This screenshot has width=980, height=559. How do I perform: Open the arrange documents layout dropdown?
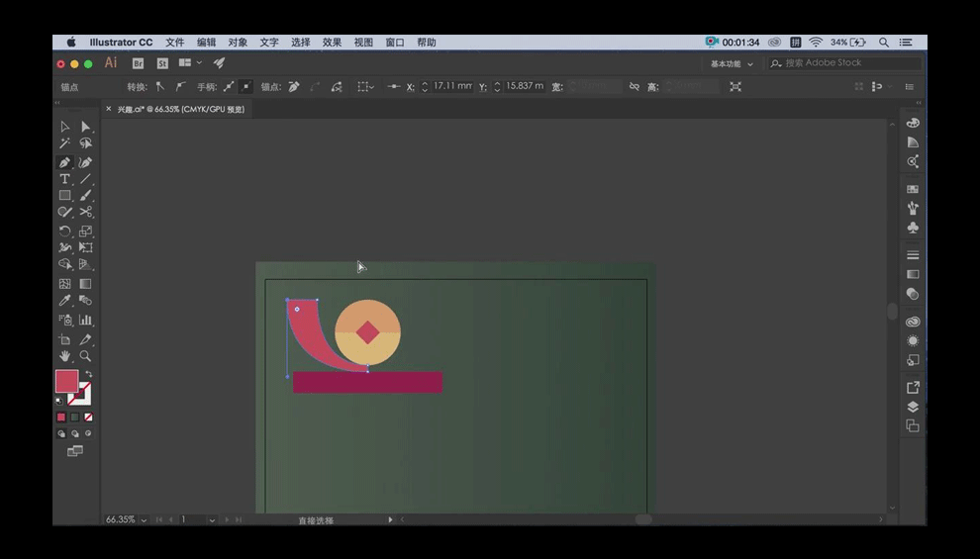coord(190,63)
